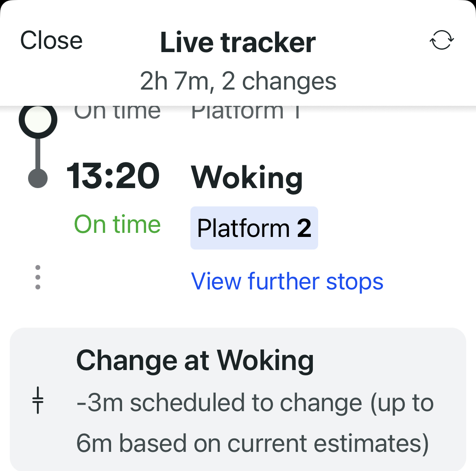Tap the interchange icon in the change card
This screenshot has height=471, width=476.
[38, 400]
